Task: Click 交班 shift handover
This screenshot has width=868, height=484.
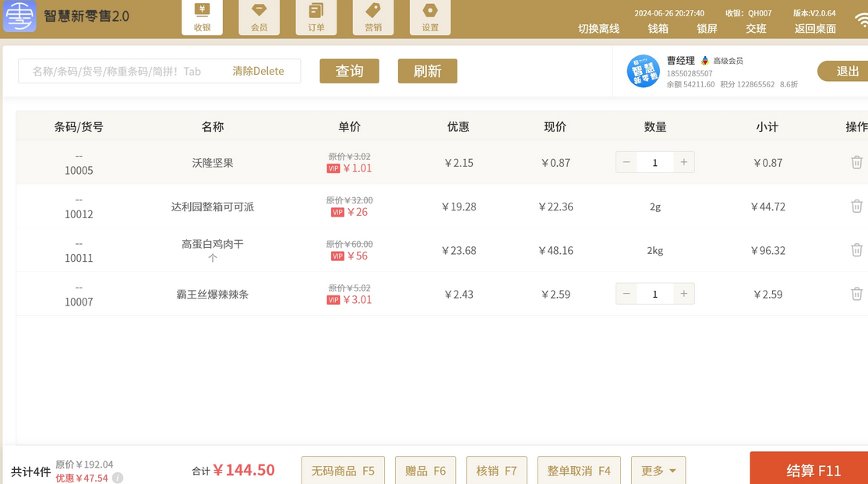Action: (x=756, y=29)
